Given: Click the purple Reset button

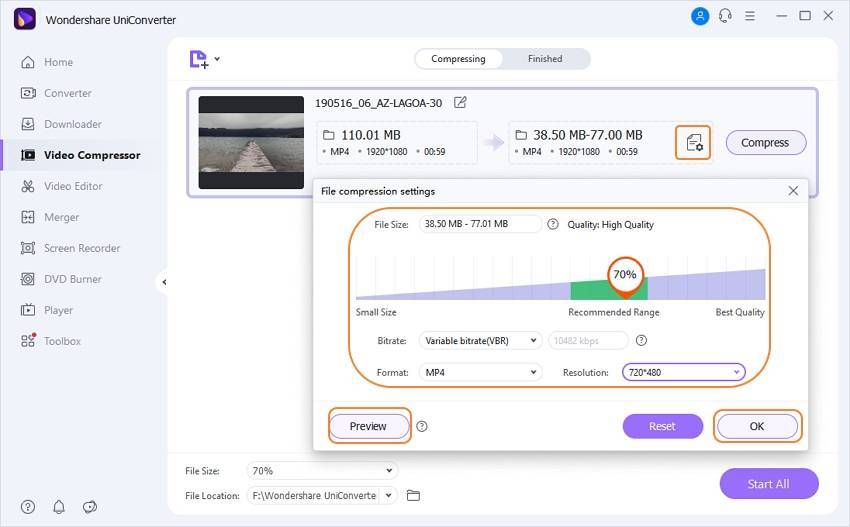Looking at the screenshot, I should (662, 426).
